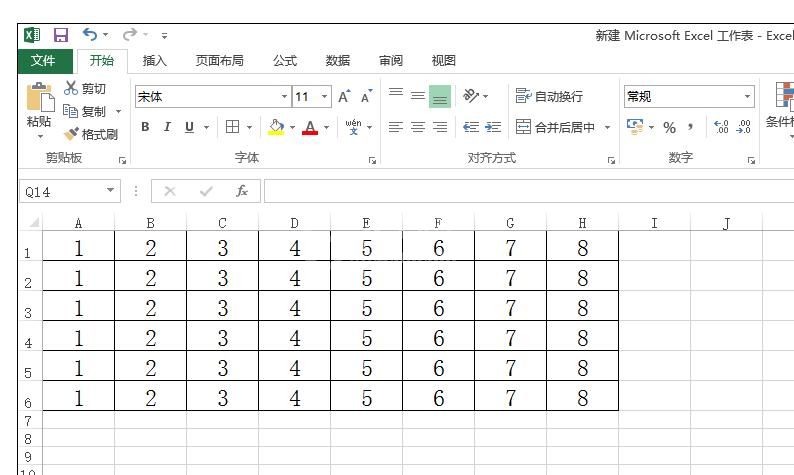
Task: Toggle underline formatting
Action: (189, 127)
